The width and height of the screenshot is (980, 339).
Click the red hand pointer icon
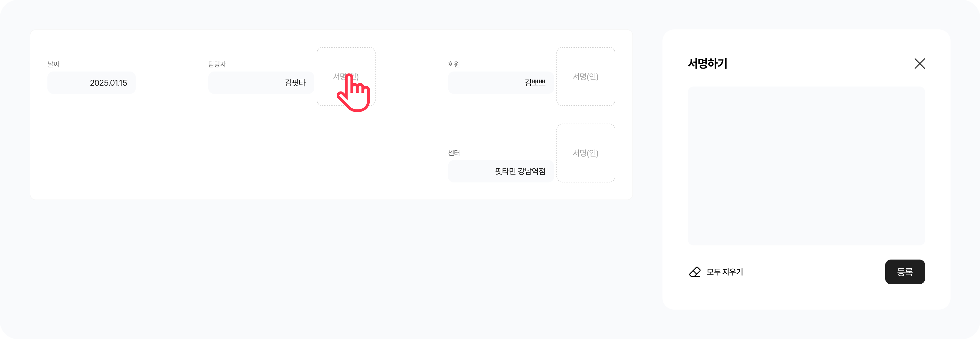tap(354, 93)
